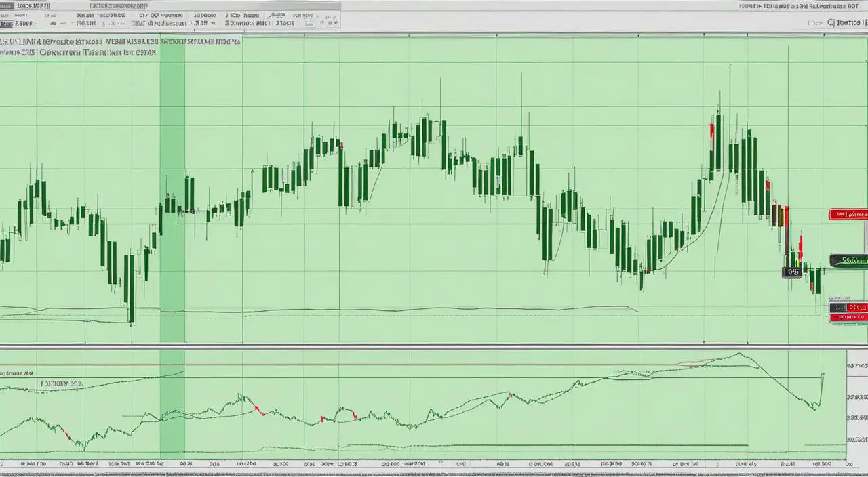Click the red Sell order button on the right
The image size is (868, 477).
point(850,214)
